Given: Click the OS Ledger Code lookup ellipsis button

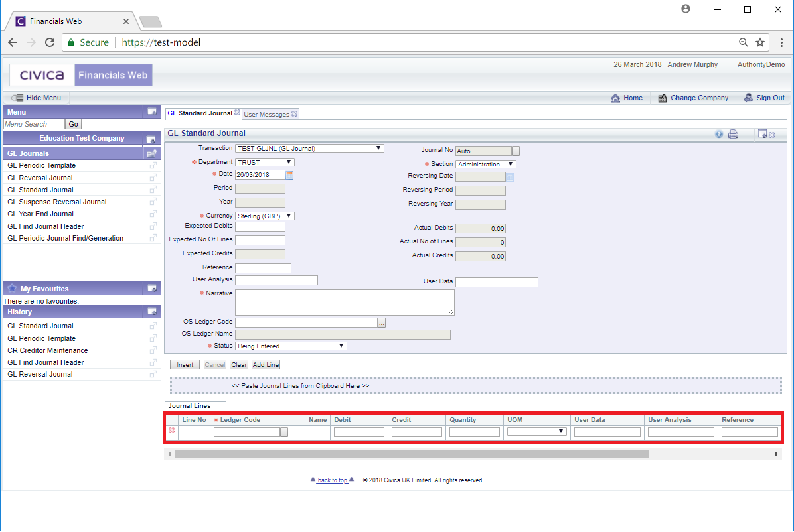Looking at the screenshot, I should click(382, 323).
